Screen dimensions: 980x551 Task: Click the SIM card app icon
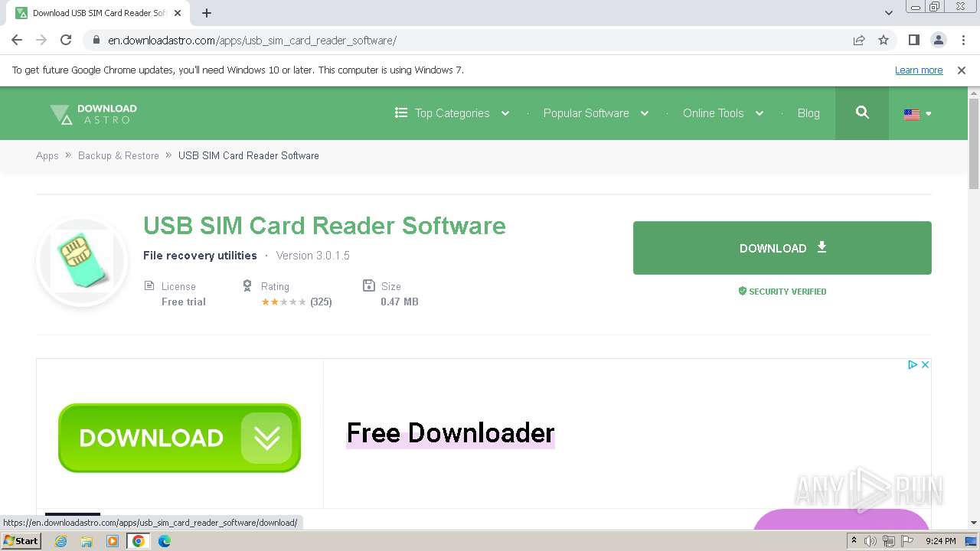coord(82,261)
